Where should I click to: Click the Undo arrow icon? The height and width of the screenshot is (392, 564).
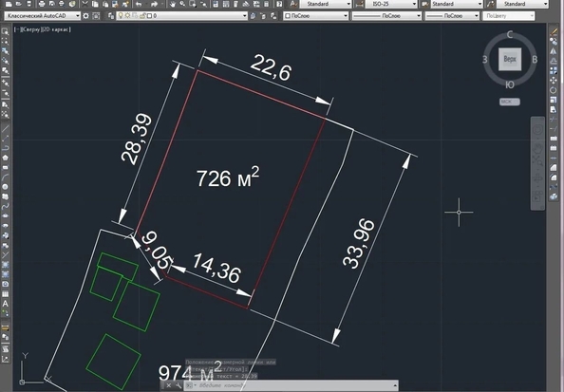[138, 4]
